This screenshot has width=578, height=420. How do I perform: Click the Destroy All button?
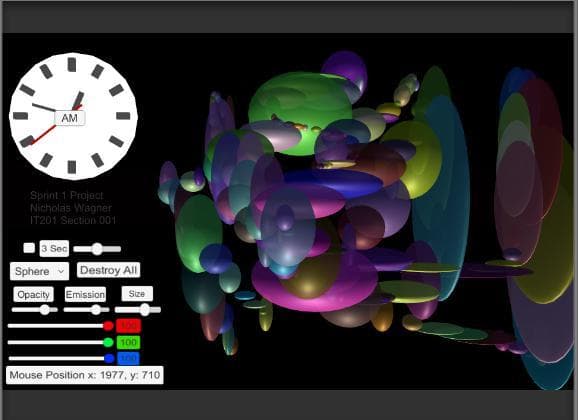[108, 270]
